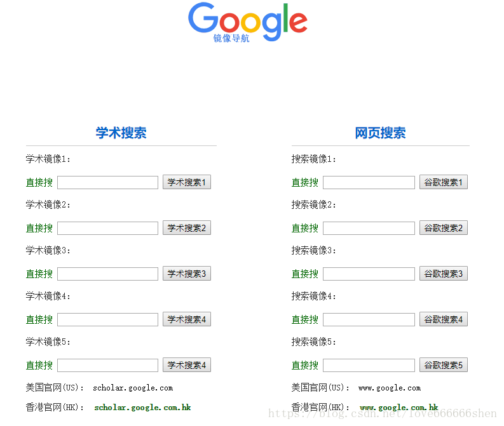This screenshot has width=504, height=426.
Task: Click the 谷歌搜索2 button
Action: 444,228
